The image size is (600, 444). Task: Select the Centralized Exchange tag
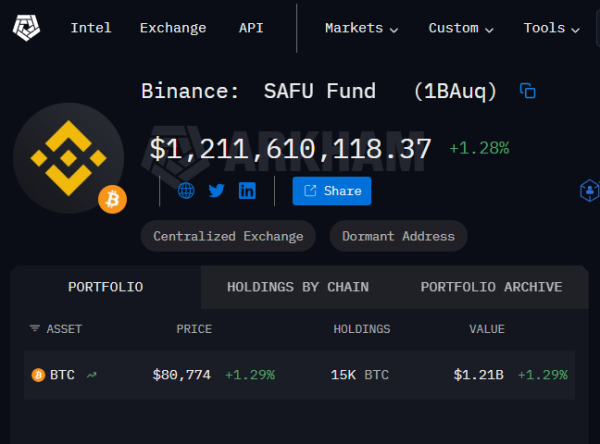point(228,236)
